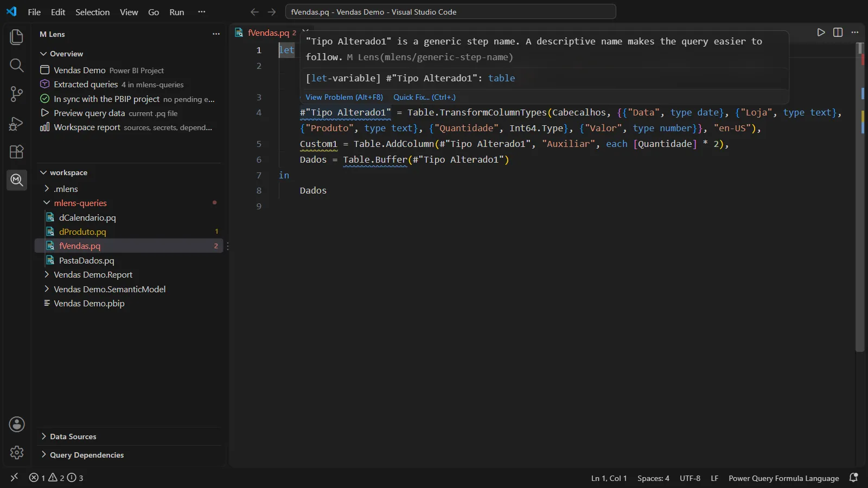
Task: Open the Run and Debug view
Action: click(x=17, y=123)
